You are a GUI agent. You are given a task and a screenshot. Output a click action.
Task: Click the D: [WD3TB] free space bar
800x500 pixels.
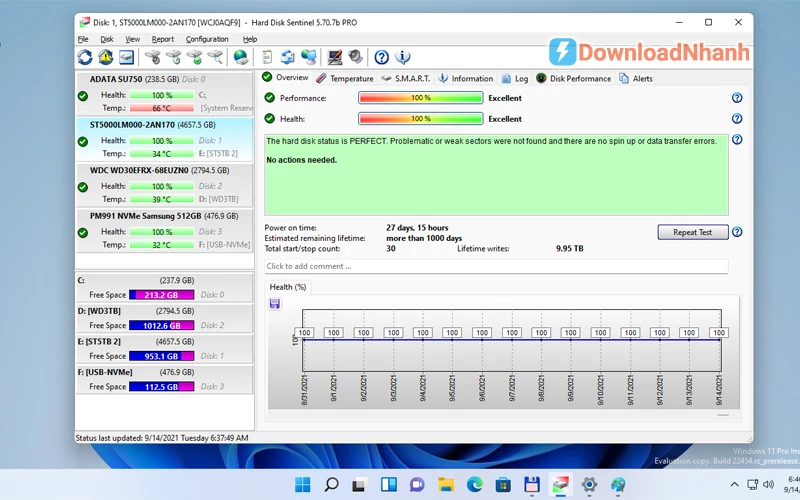point(162,326)
